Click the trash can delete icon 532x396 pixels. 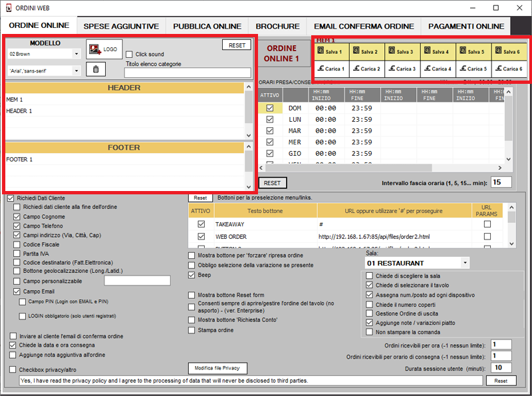coord(95,69)
